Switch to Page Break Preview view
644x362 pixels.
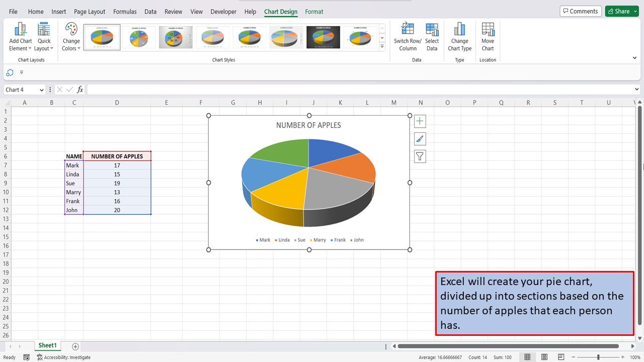tap(560, 357)
